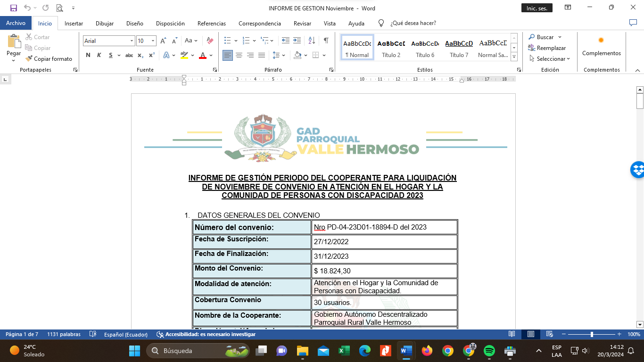Click the bullet list icon
This screenshot has width=644, height=362.
(228, 41)
